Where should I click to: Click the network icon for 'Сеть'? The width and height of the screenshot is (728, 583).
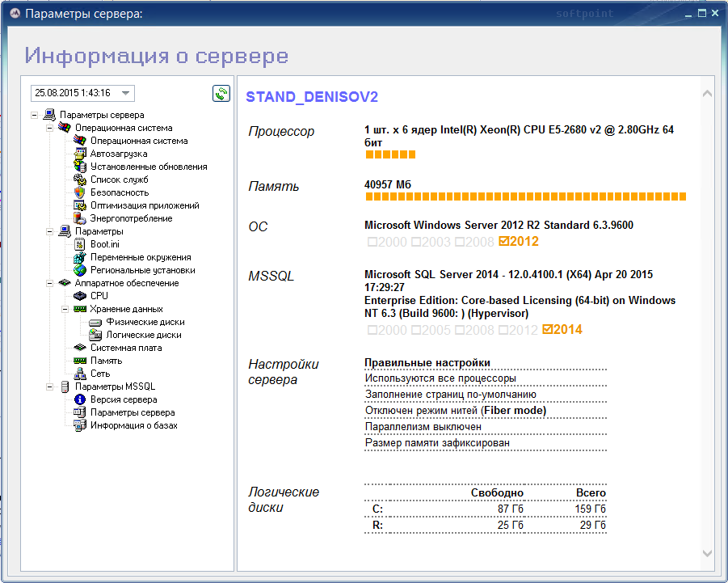[80, 373]
